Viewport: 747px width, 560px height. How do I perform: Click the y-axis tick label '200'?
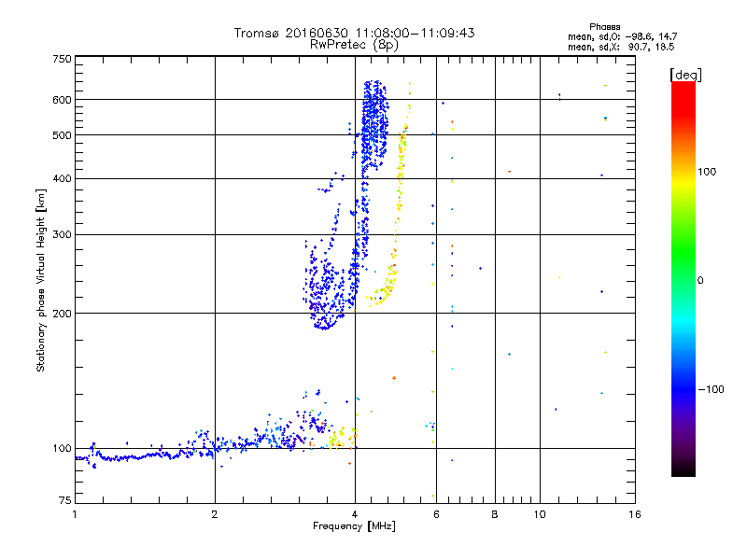click(62, 314)
